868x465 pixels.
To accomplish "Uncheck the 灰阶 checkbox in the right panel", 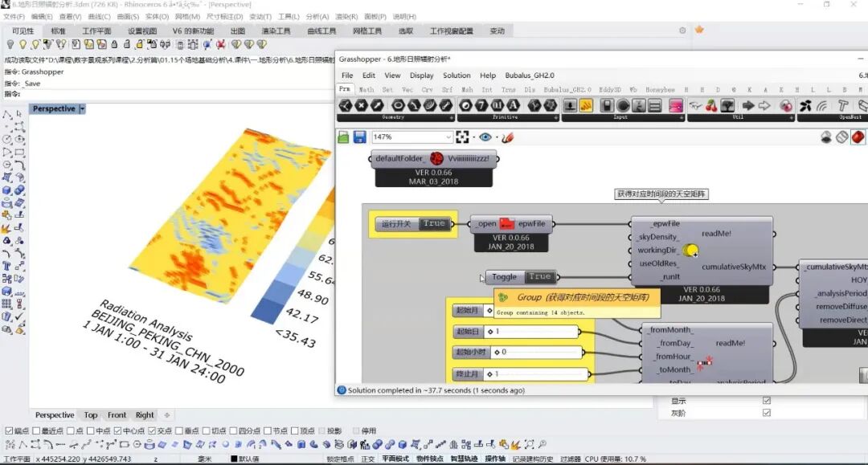I will 766,413.
